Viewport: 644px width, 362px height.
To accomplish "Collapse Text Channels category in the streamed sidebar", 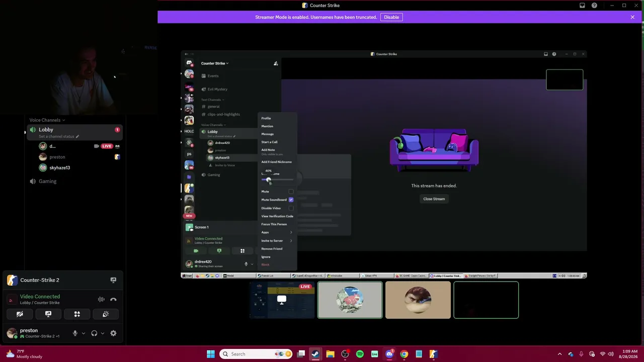I will pos(212,100).
